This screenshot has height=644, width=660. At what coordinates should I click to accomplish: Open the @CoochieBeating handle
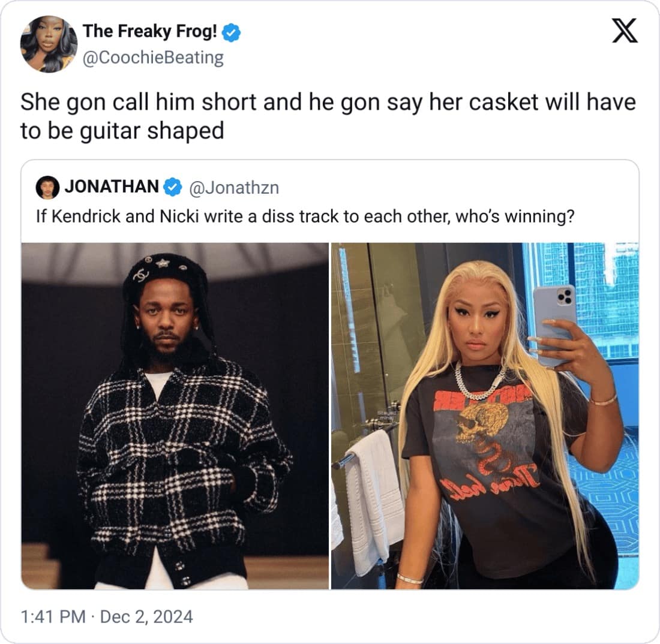click(x=153, y=58)
